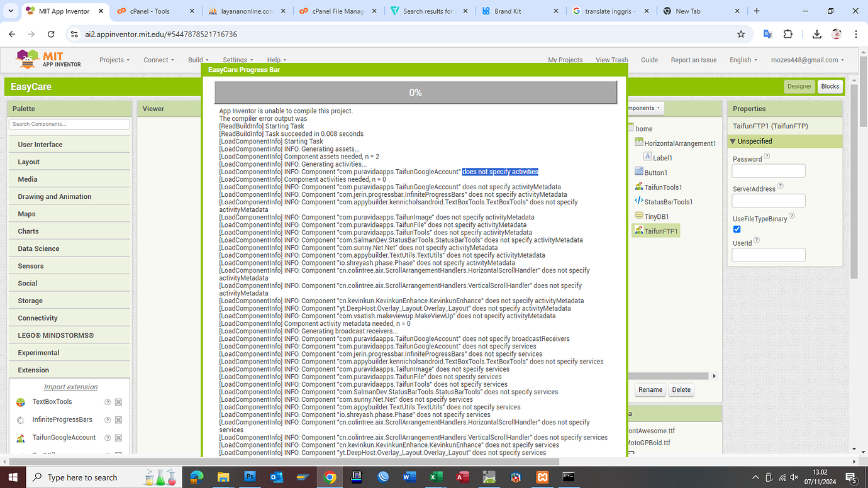Switch to the Blocks view
This screenshot has height=488, width=868.
click(830, 86)
